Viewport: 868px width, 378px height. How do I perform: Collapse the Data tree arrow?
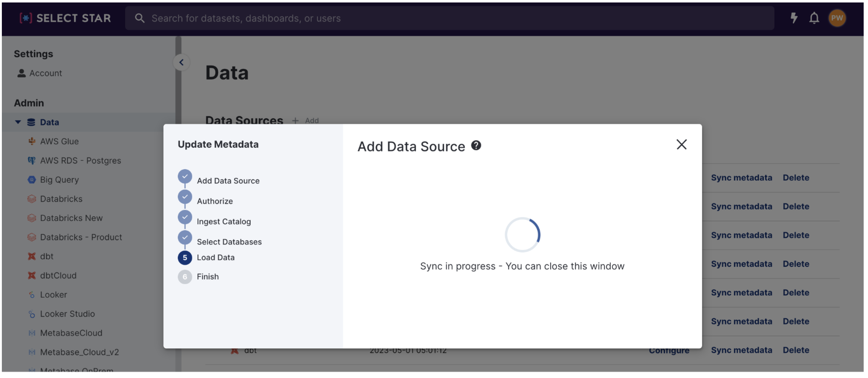[18, 122]
